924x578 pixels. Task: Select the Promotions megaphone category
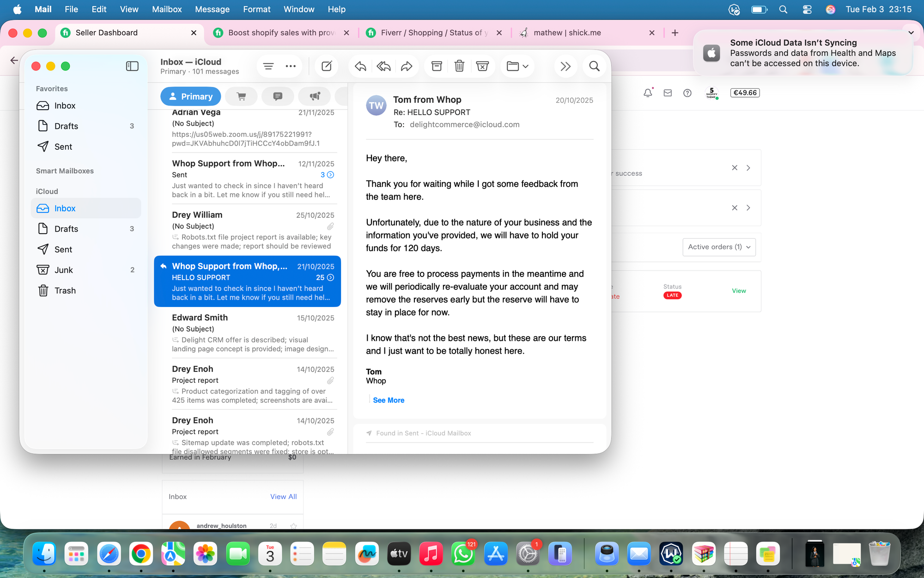315,96
